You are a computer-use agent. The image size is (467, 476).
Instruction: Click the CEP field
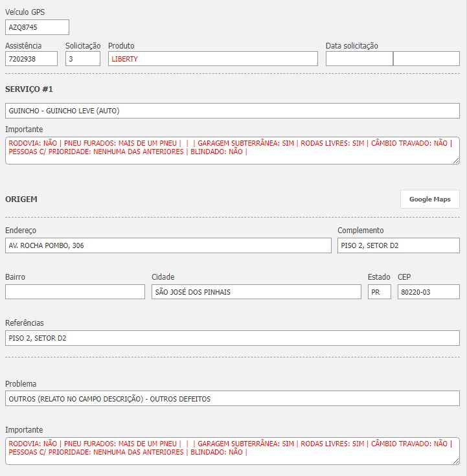[428, 292]
